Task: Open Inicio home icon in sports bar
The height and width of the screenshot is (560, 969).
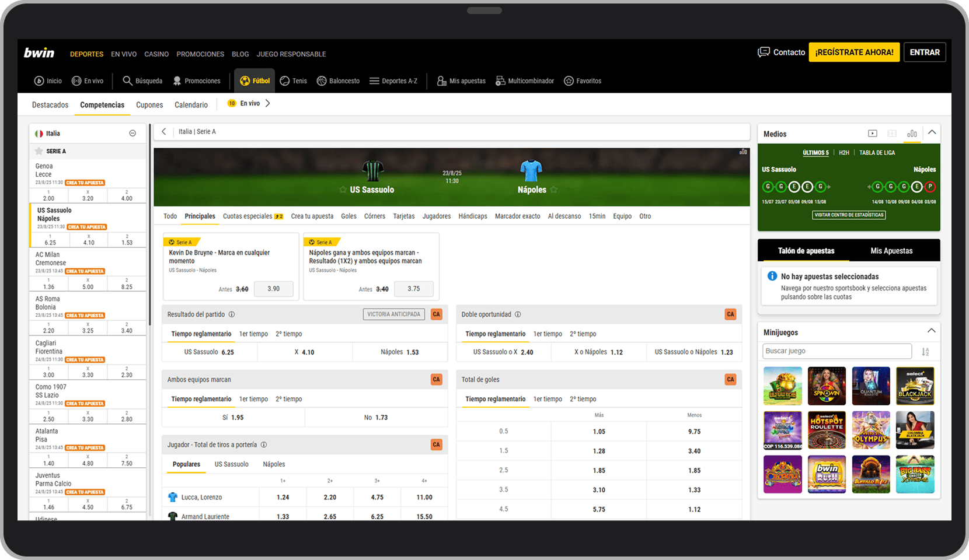Action: point(39,81)
